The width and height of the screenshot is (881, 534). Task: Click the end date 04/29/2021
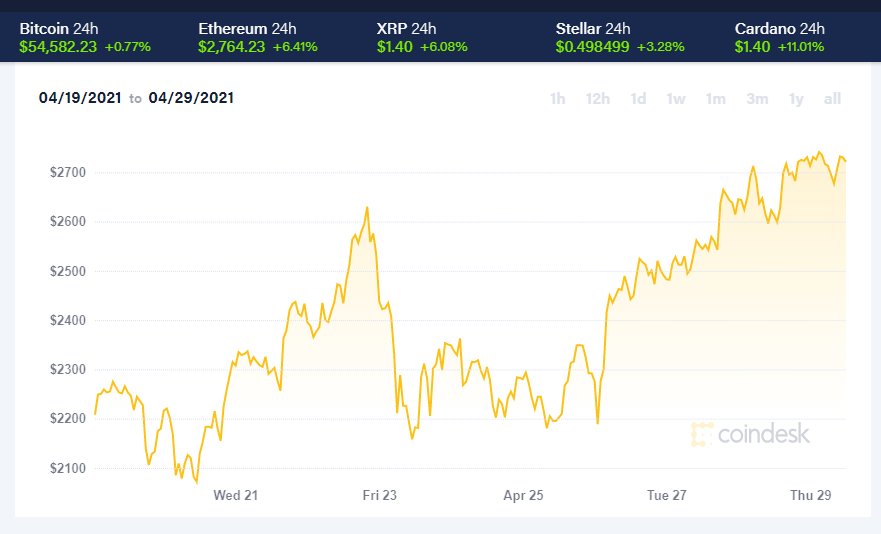[x=191, y=98]
